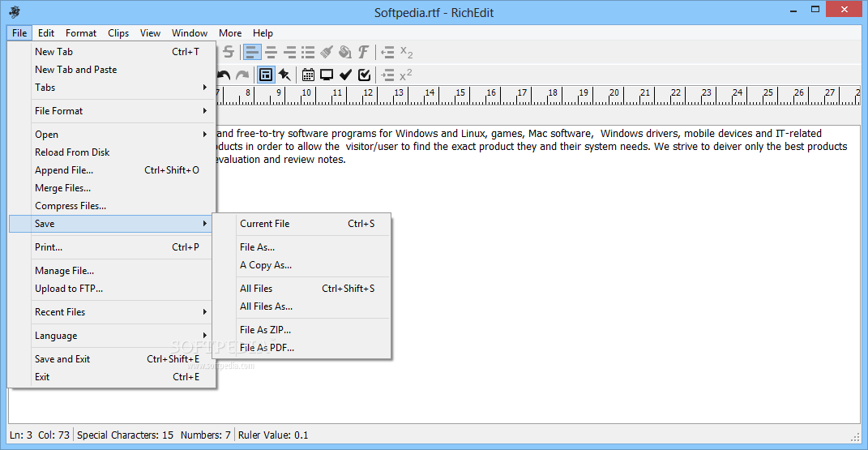Click Ruler Value: 0.1 status text
The image size is (868, 450).
[x=273, y=435]
